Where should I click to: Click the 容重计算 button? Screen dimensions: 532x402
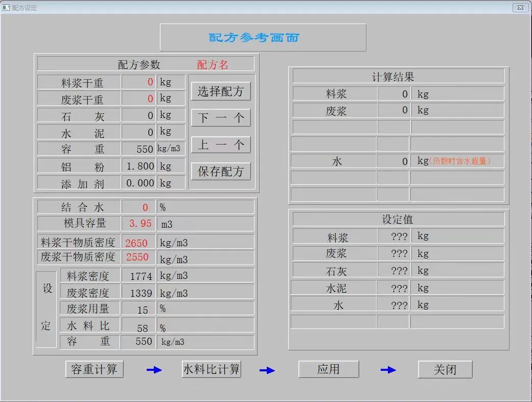tap(94, 369)
